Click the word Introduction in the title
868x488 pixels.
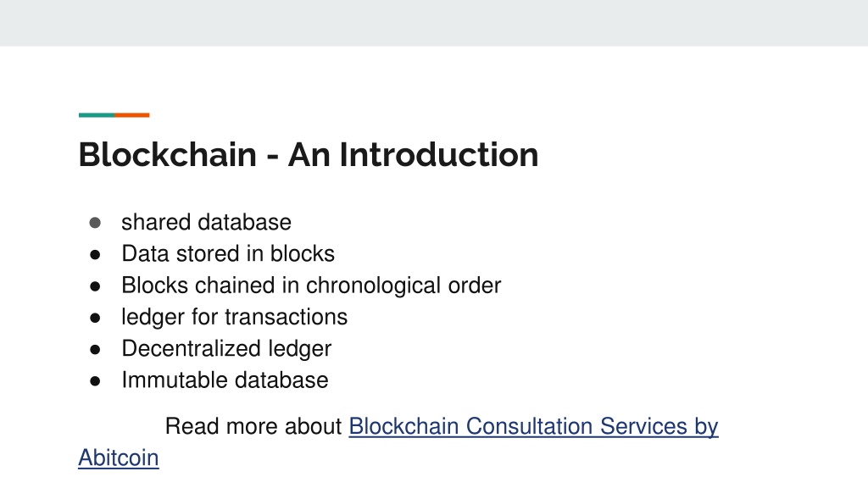[439, 154]
